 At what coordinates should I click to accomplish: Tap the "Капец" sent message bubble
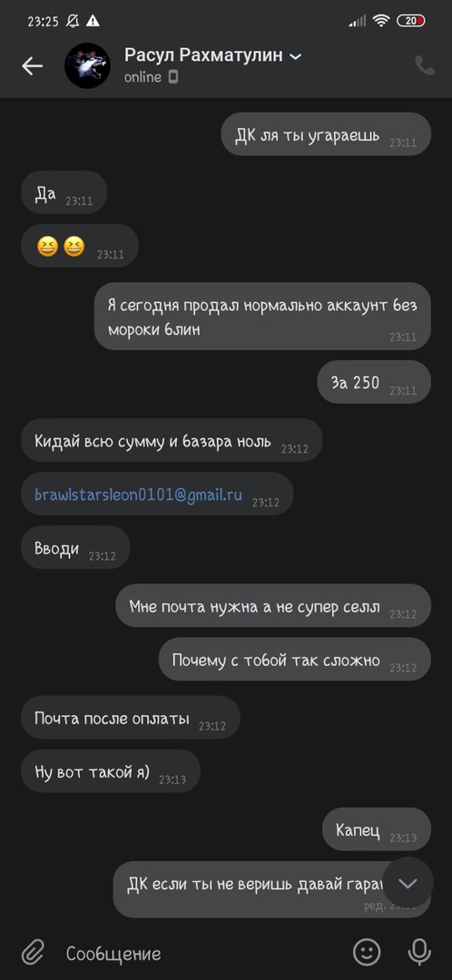tap(377, 829)
